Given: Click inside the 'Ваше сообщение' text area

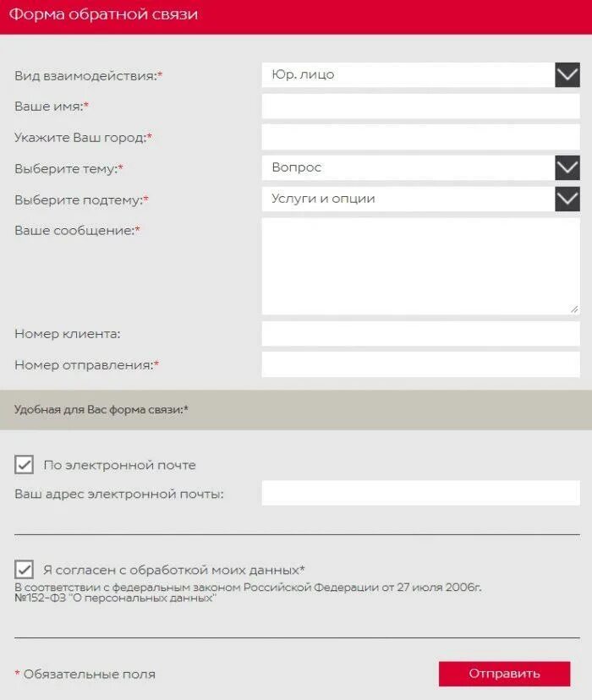Looking at the screenshot, I should pyautogui.click(x=421, y=266).
